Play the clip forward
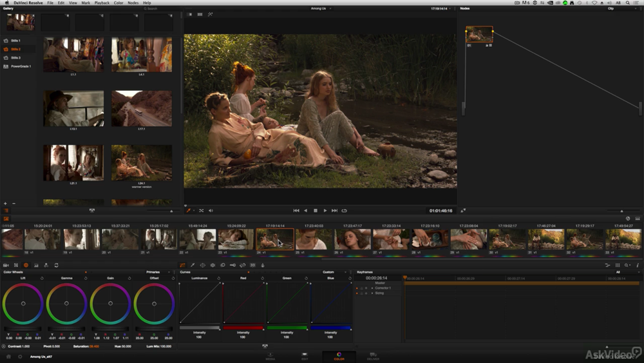Screen dimensions: 644x363 pos(325,210)
